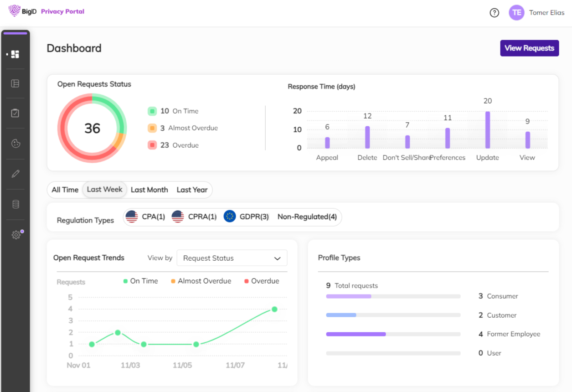Click the View Requests button
572x392 pixels.
coord(529,48)
